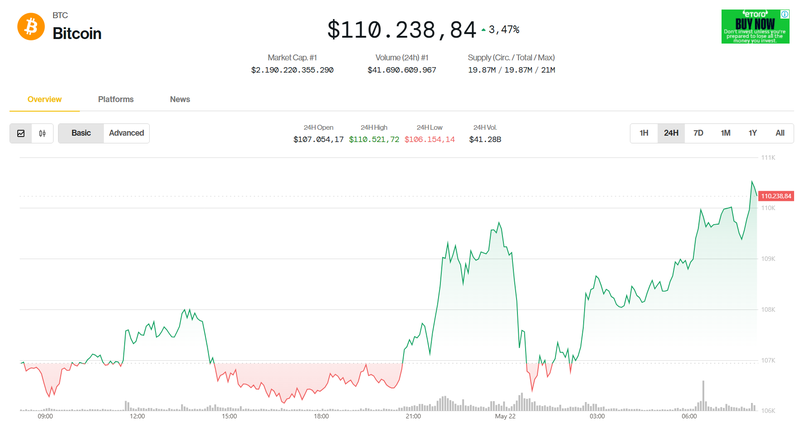Switch to candlestick chart icon

[x=42, y=133]
